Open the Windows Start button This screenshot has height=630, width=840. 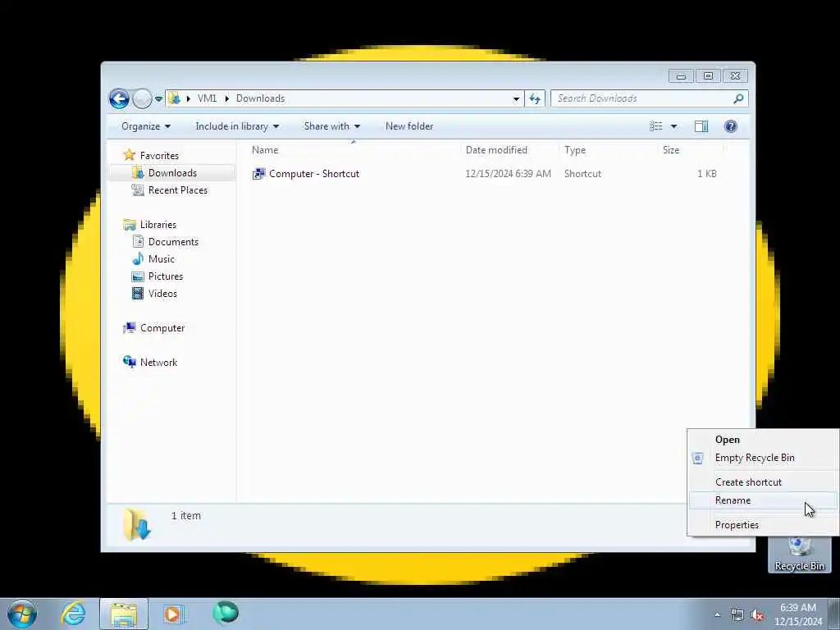point(22,614)
